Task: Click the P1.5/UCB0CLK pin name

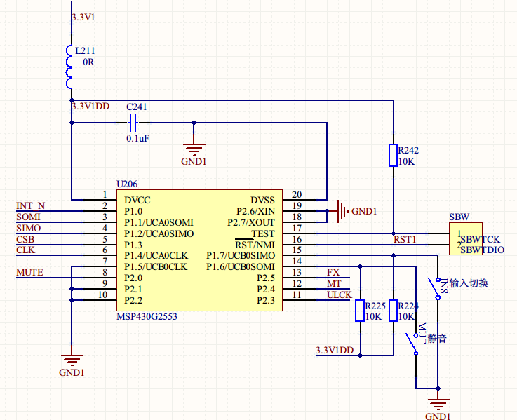Action: (156, 266)
